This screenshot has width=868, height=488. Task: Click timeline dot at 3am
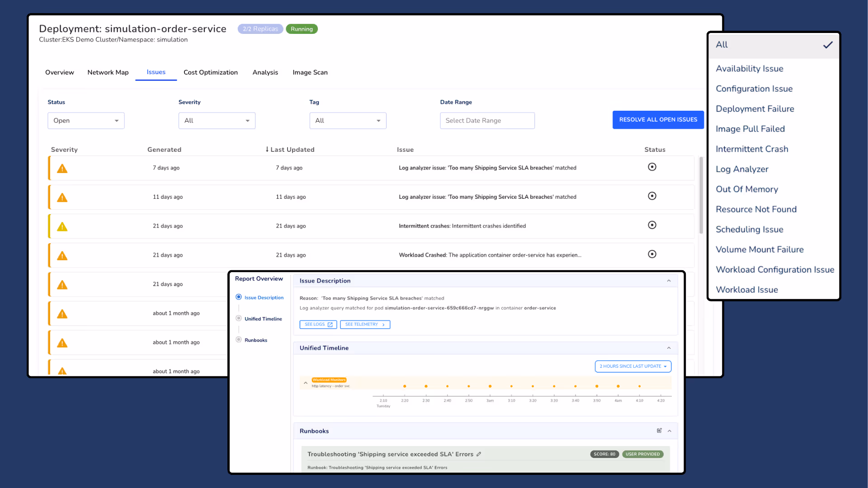tap(490, 386)
